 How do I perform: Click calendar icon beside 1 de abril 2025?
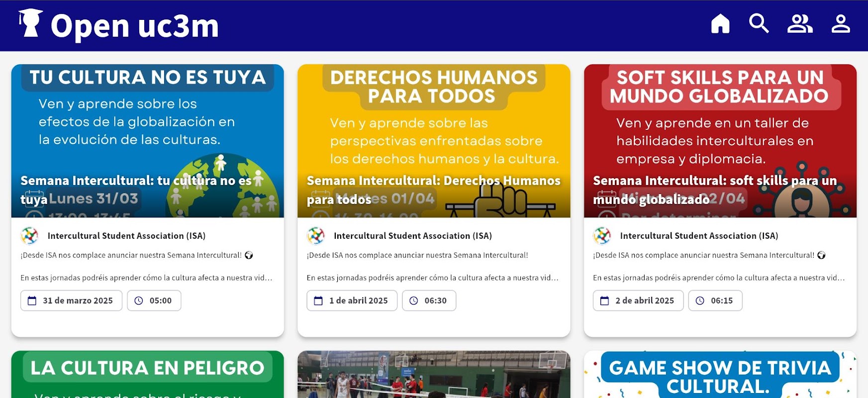point(318,300)
